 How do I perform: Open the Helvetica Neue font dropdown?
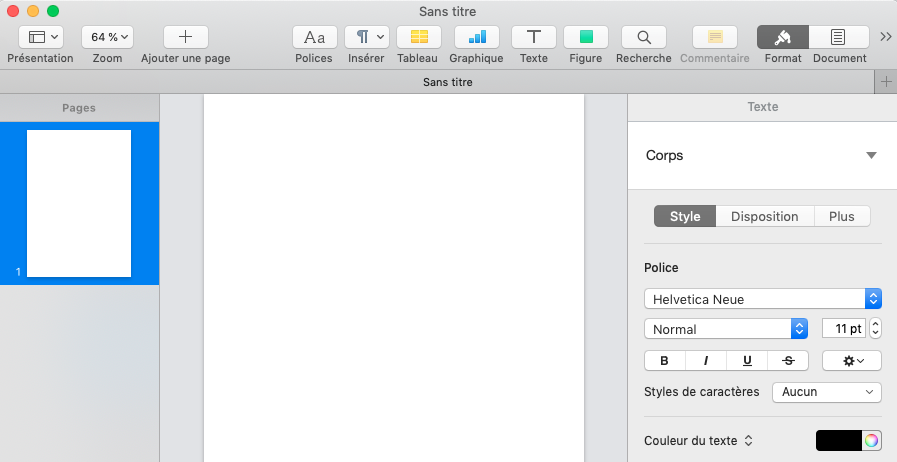[762, 299]
